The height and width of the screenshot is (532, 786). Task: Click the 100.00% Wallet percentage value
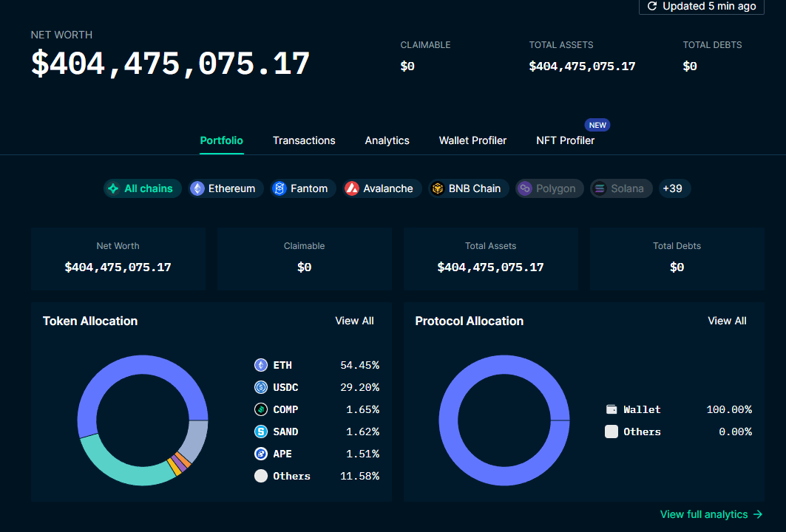(729, 409)
